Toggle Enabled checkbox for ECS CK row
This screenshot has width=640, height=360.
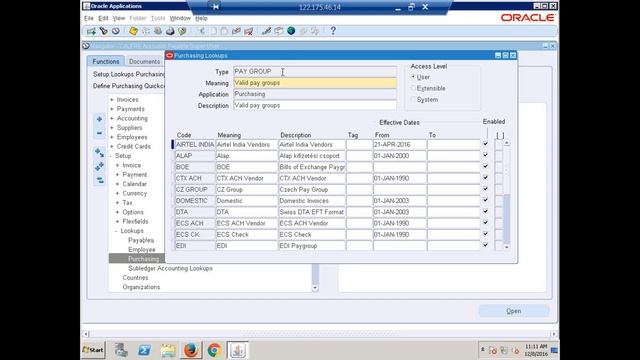(x=485, y=234)
